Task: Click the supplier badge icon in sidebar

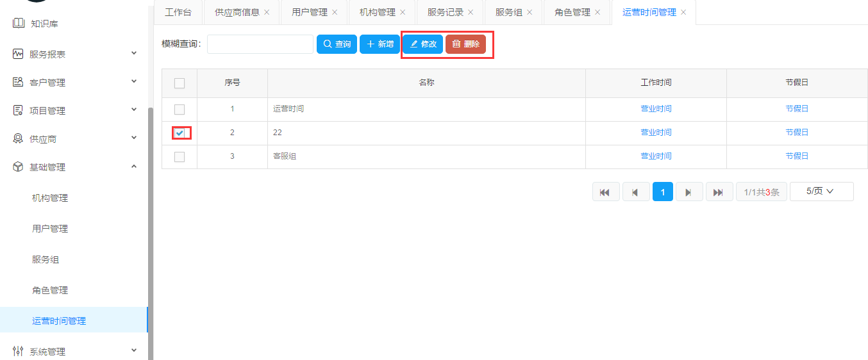Action: coord(18,139)
